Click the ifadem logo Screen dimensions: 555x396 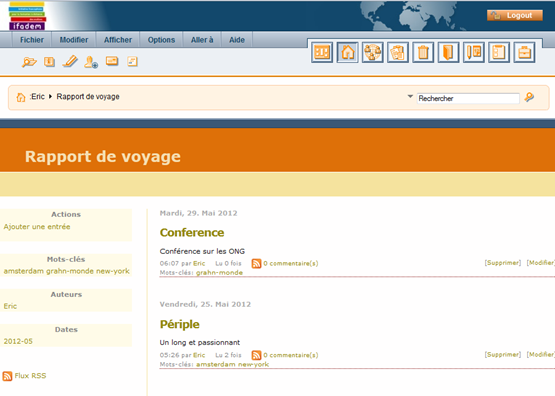[27, 16]
